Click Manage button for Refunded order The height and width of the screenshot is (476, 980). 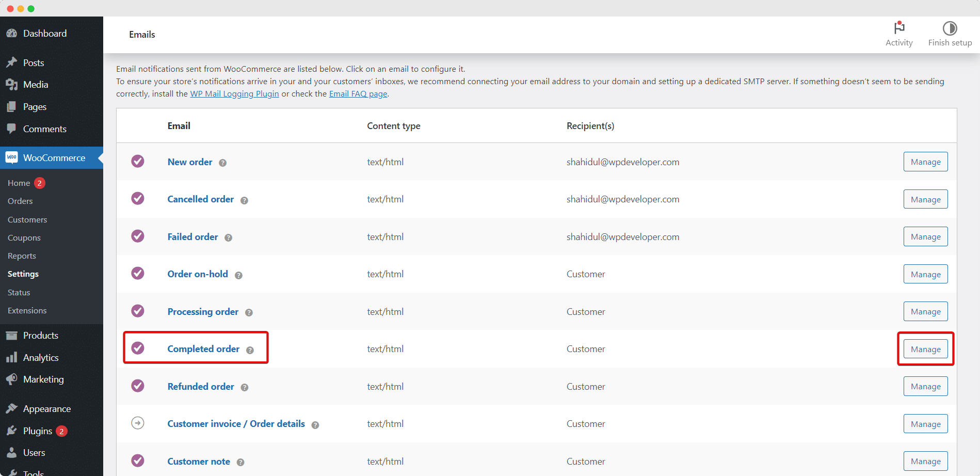[925, 386]
